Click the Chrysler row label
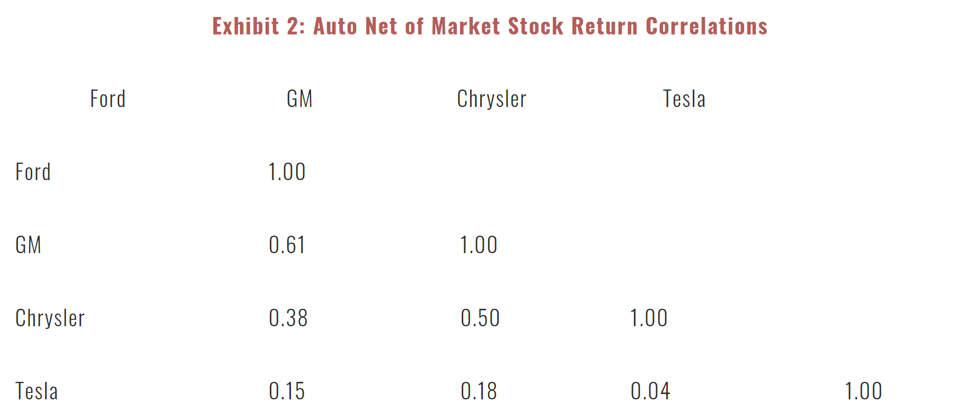Viewport: 980px width, 420px height. click(x=50, y=318)
